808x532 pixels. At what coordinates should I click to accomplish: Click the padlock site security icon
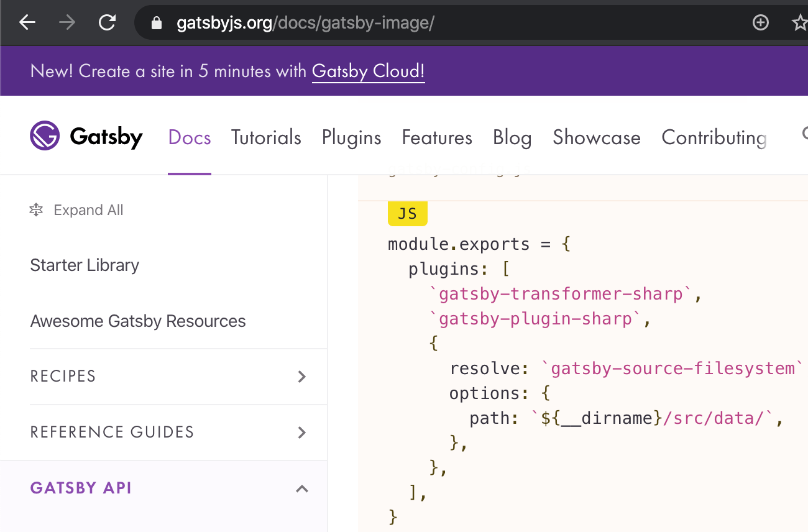coord(157,24)
